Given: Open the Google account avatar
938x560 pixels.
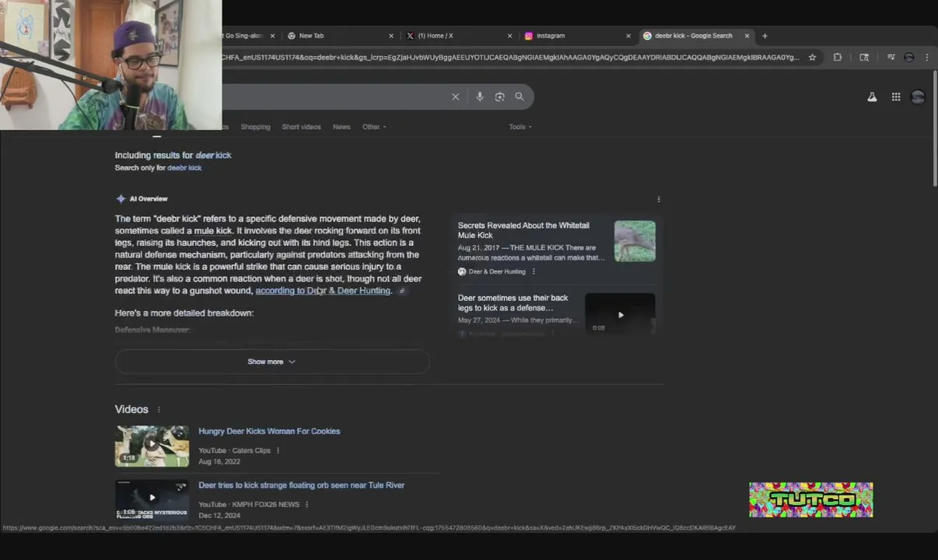Looking at the screenshot, I should point(918,96).
